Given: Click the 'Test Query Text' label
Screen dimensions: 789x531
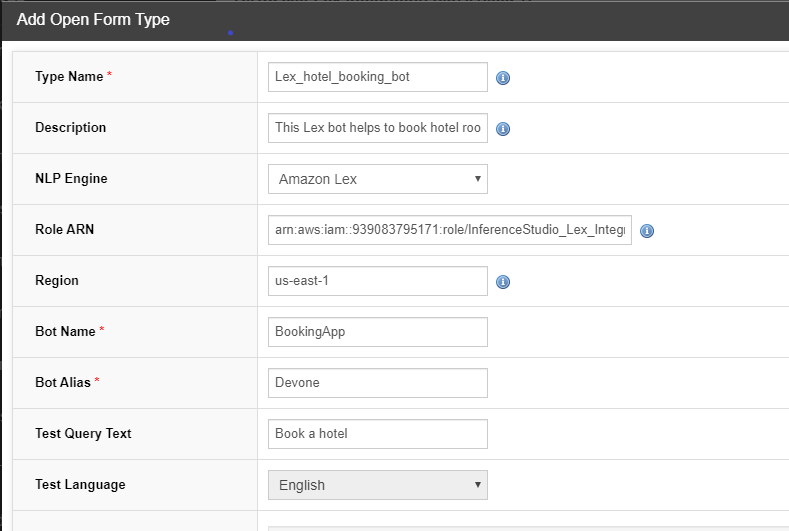Looking at the screenshot, I should [x=83, y=433].
